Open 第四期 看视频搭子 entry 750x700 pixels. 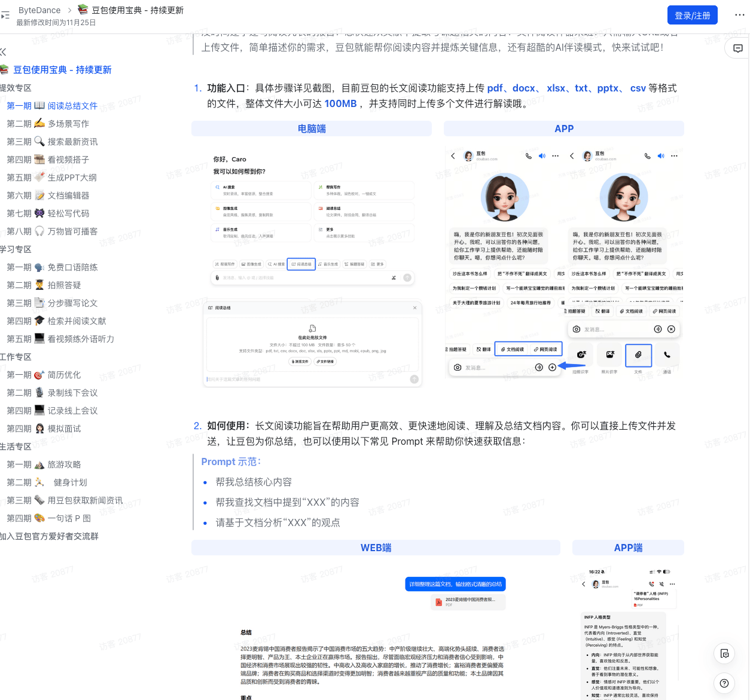click(48, 160)
